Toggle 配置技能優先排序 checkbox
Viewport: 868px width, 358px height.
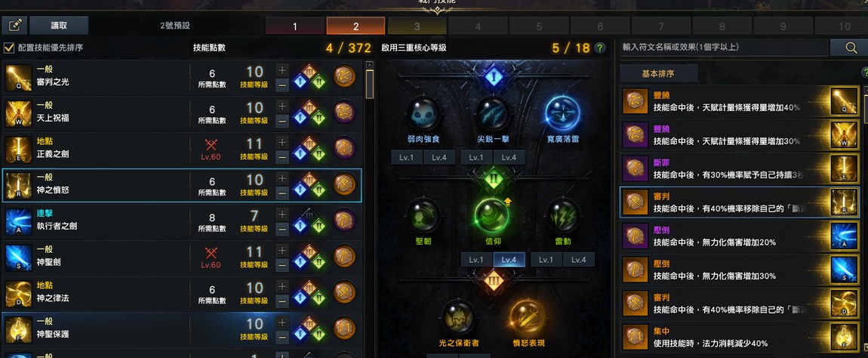click(x=9, y=48)
